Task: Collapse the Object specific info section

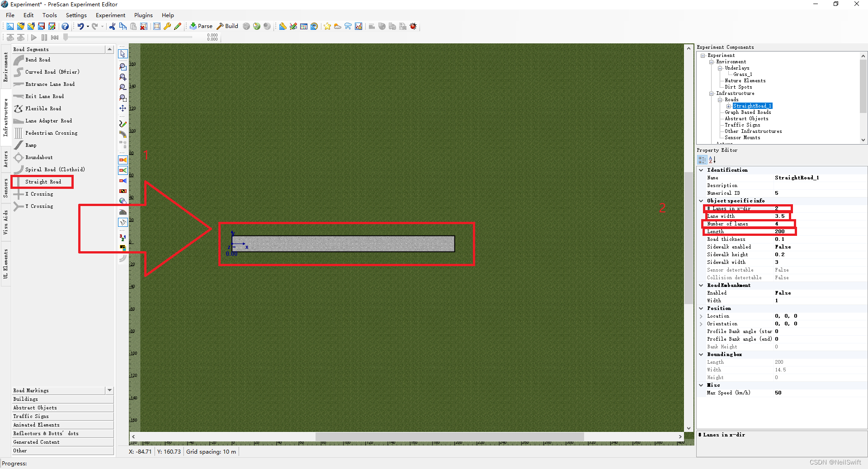Action: [701, 201]
